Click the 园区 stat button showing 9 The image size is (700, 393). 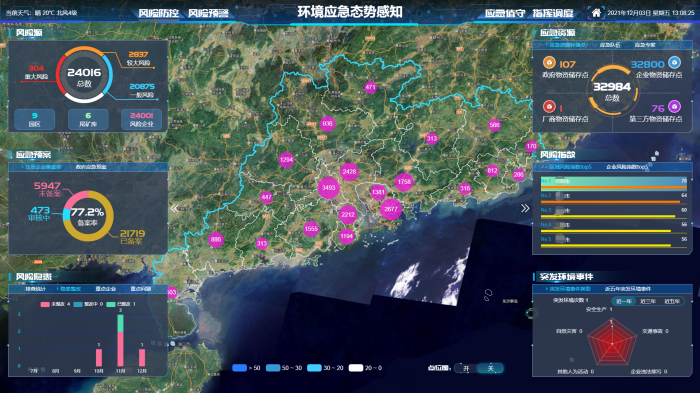coord(35,119)
